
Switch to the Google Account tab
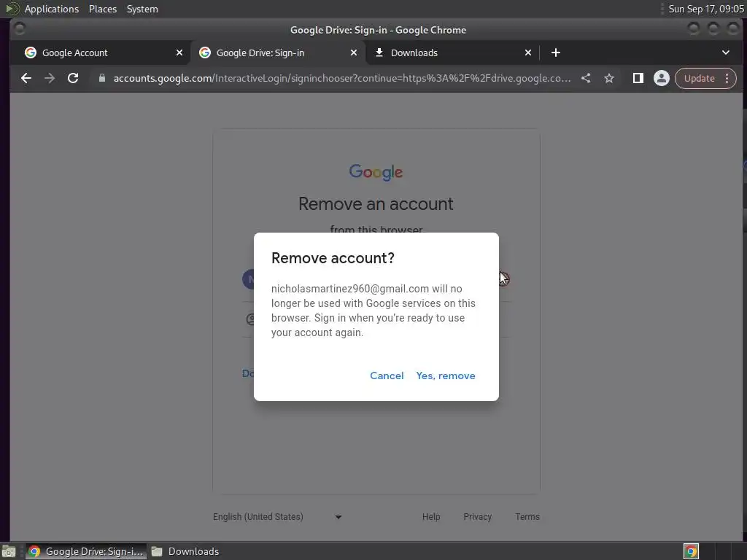[x=100, y=52]
